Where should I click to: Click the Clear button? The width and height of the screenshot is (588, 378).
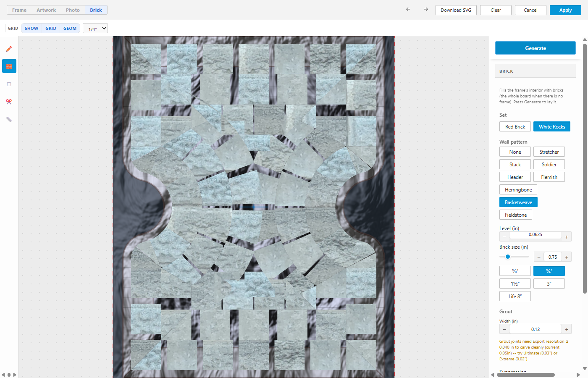point(496,10)
